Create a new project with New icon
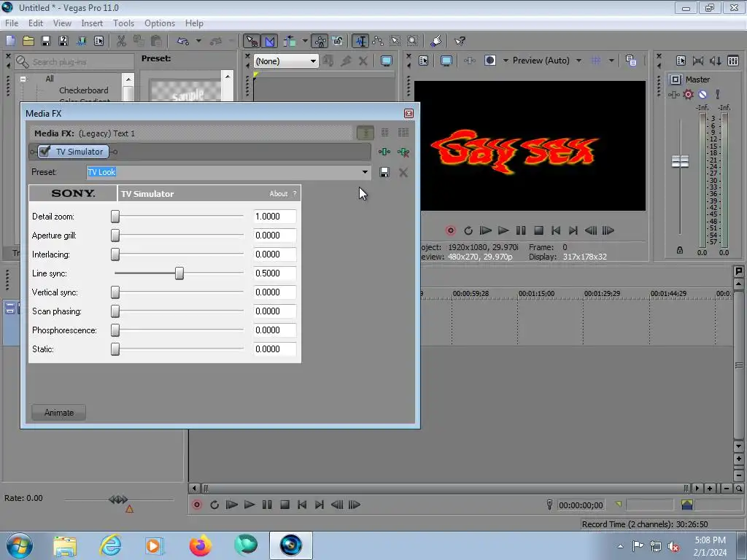 click(x=10, y=41)
